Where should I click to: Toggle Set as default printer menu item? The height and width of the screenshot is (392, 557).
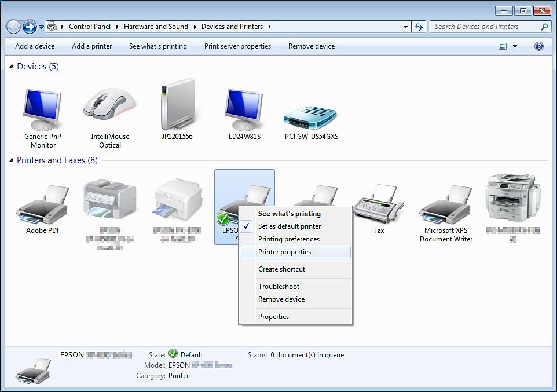click(295, 226)
